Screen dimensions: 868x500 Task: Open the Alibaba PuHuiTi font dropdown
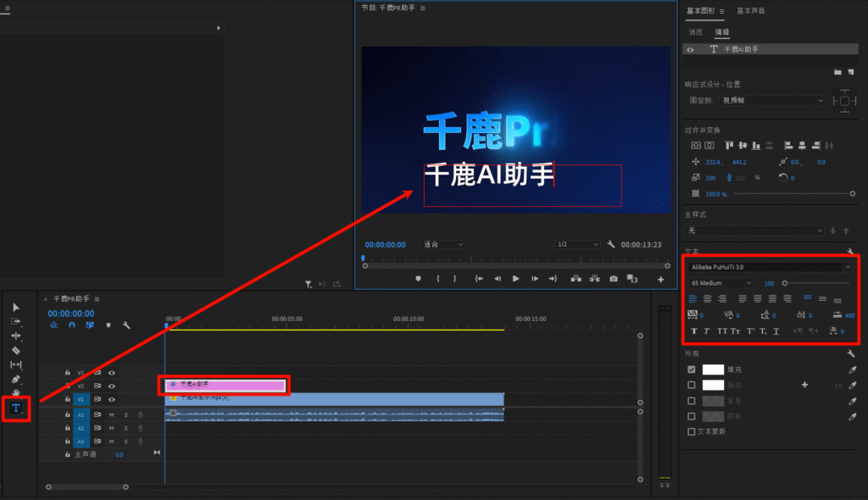click(768, 266)
